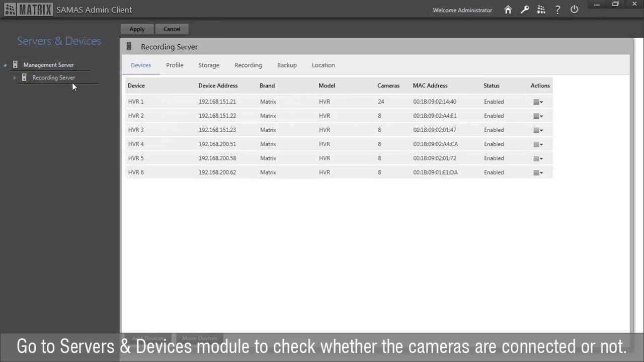Viewport: 644px width, 362px height.
Task: Sort by the MAC Address column header
Action: pos(430,85)
